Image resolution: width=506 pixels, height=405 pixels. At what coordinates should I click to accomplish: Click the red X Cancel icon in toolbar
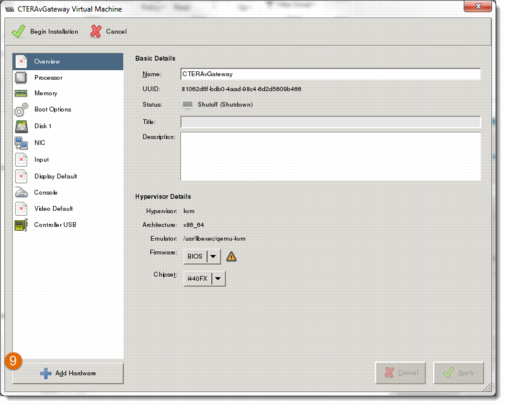click(x=96, y=31)
